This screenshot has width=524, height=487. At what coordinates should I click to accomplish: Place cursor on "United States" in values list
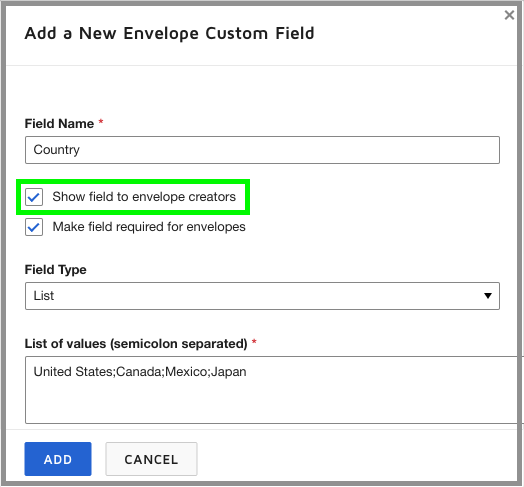tap(73, 372)
